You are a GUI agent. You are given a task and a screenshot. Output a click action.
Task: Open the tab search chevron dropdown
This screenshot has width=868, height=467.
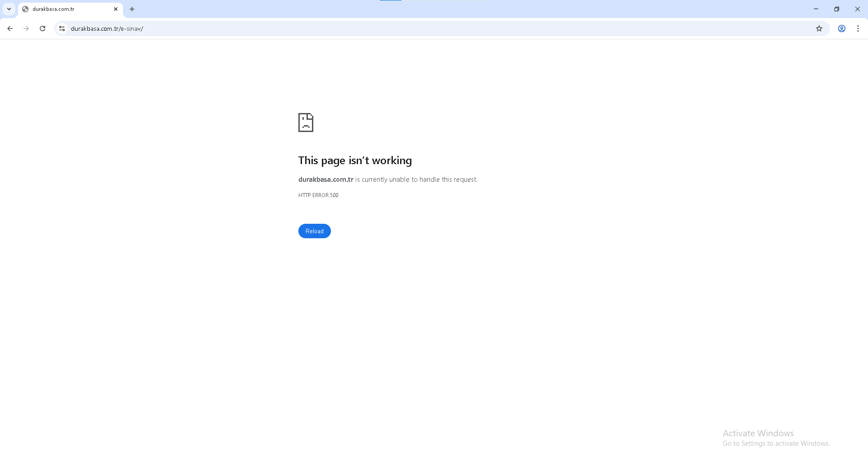coord(9,9)
